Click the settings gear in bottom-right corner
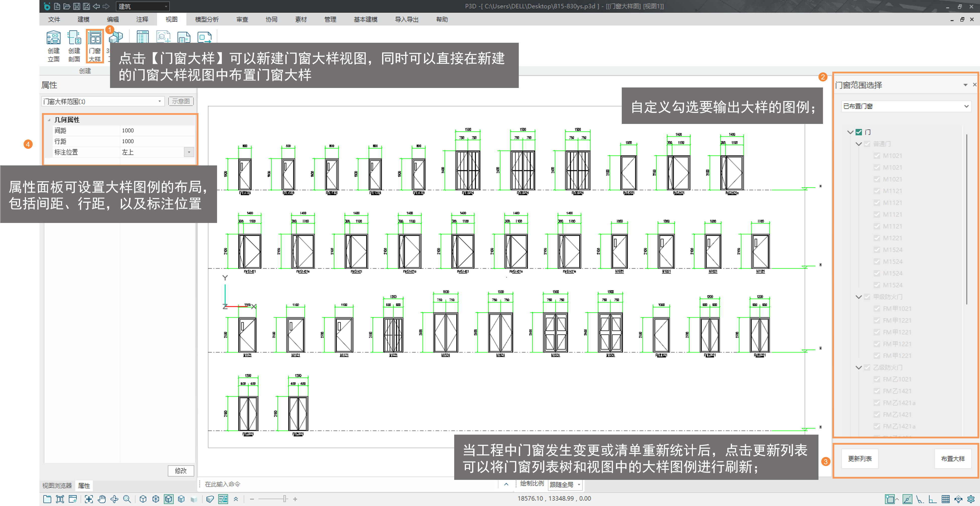Screen dimensions: 980x506 971,499
